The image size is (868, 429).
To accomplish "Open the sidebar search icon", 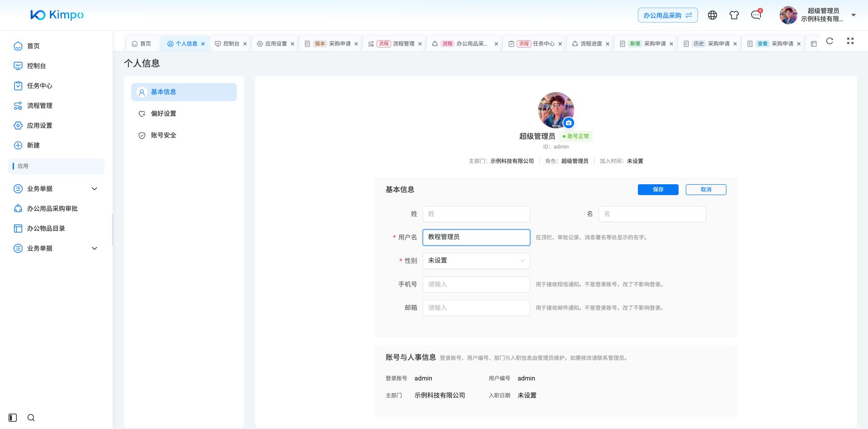I will point(31,418).
